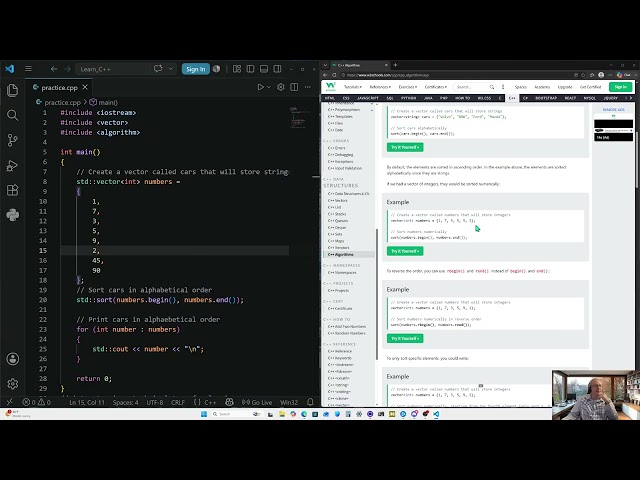Open the Get Certified link

[591, 87]
